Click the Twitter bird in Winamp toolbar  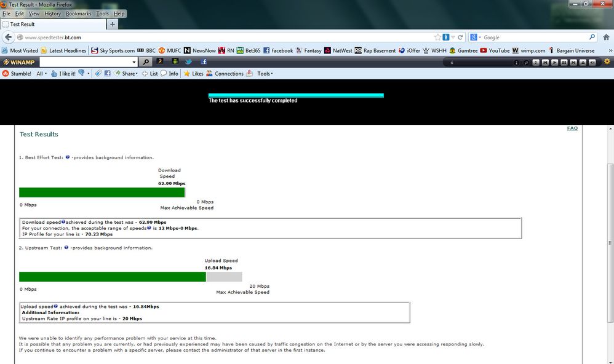point(188,61)
